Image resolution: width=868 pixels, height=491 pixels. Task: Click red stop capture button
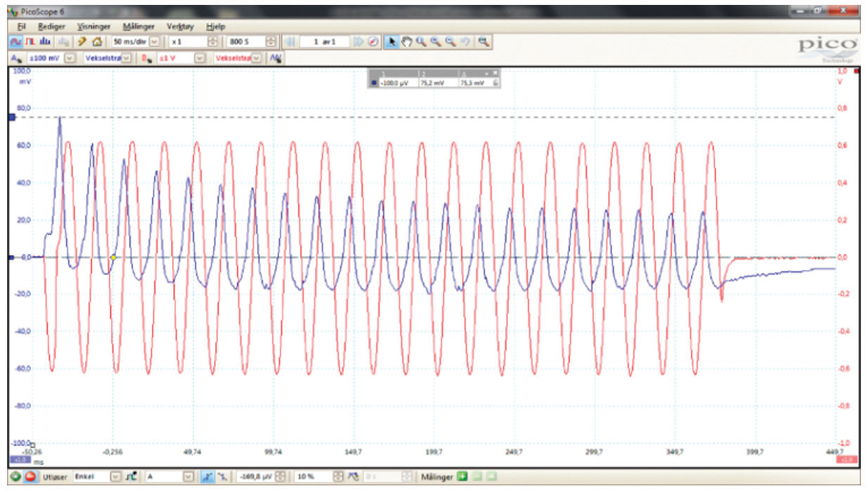click(x=30, y=477)
